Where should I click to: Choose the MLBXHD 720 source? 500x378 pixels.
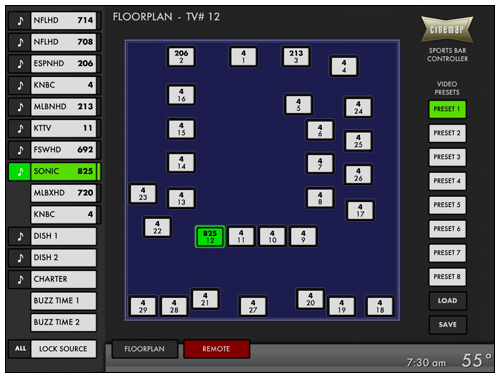point(63,193)
